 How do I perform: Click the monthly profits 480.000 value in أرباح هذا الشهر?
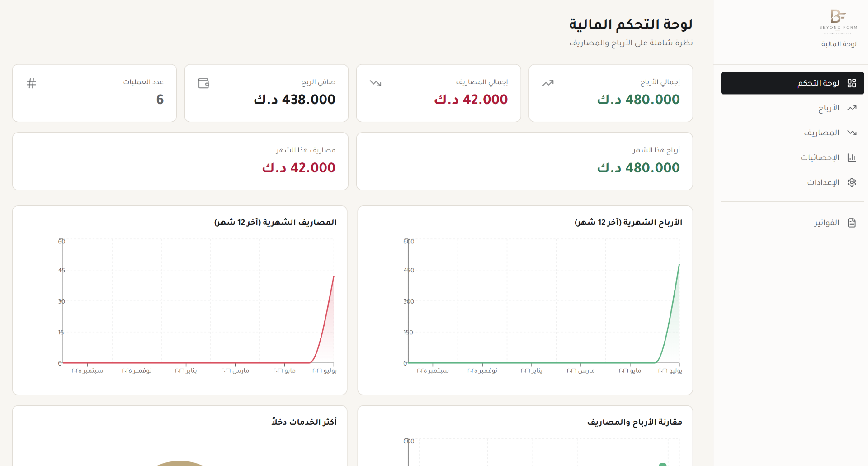pyautogui.click(x=638, y=168)
